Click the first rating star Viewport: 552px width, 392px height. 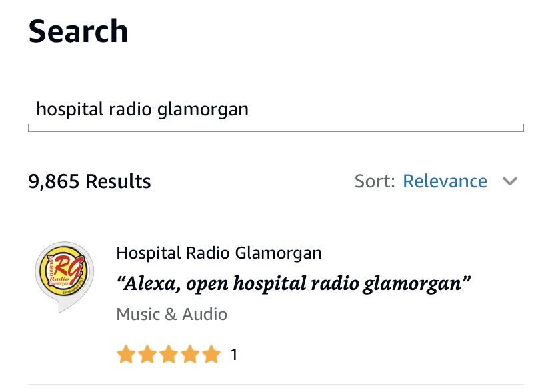[x=126, y=354]
